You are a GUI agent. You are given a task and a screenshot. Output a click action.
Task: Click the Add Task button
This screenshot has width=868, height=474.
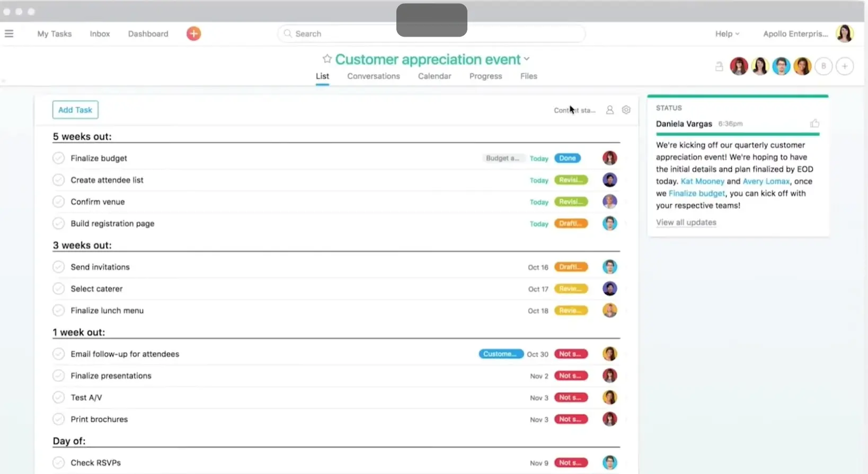tap(75, 110)
